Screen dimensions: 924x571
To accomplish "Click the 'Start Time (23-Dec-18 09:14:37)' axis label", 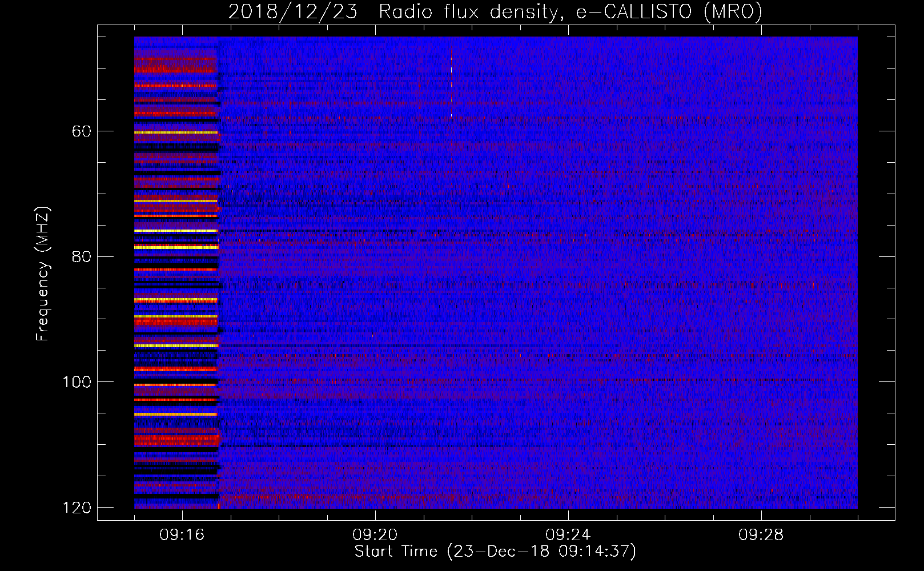I will [x=495, y=552].
